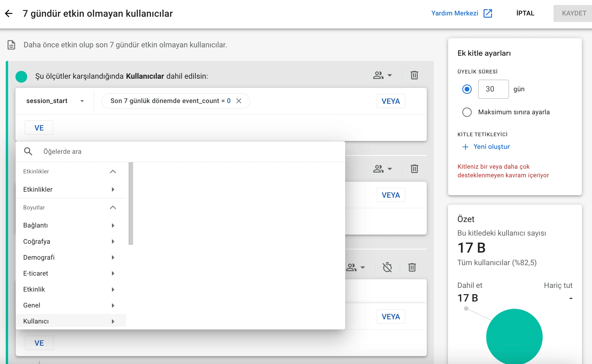Collapse the Etkinlikler section header

click(113, 172)
